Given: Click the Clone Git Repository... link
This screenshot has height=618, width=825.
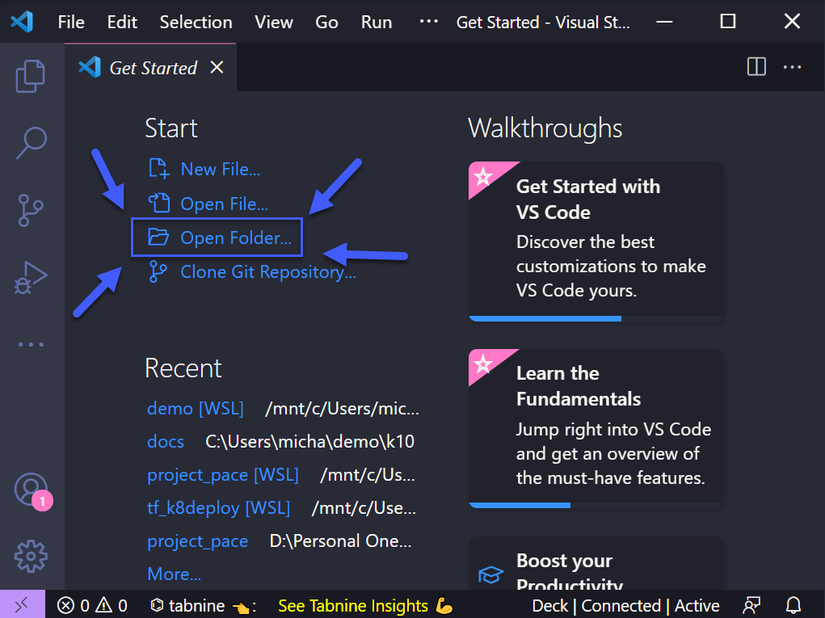Looking at the screenshot, I should point(267,272).
